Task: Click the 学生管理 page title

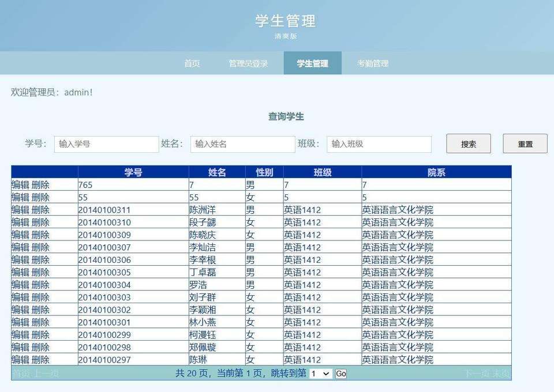Action: coord(286,21)
